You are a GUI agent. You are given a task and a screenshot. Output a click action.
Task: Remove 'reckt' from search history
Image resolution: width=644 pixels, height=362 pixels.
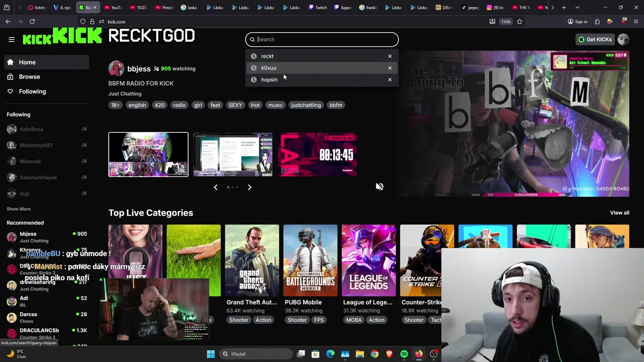click(389, 56)
